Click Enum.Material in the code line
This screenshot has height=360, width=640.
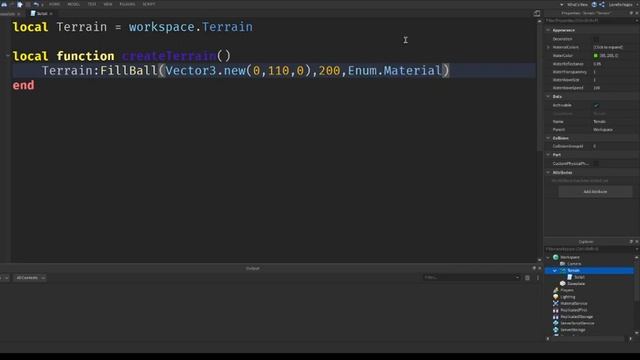[395, 71]
